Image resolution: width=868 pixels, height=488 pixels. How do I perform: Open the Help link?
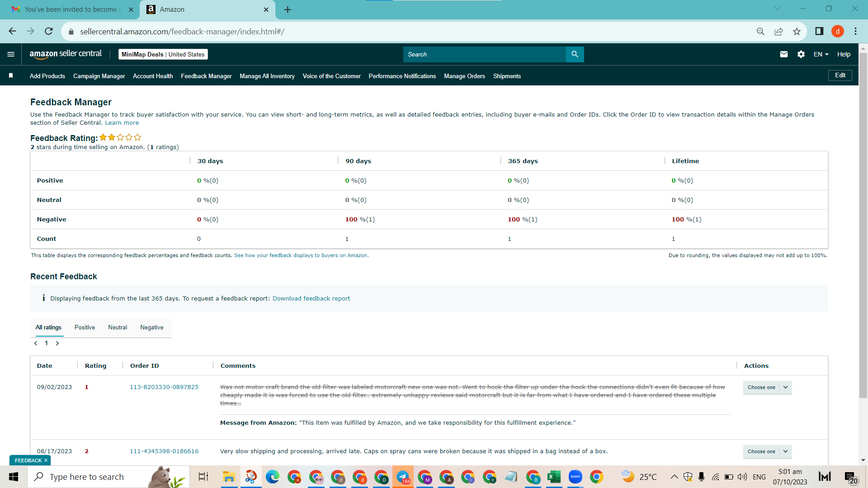[844, 54]
